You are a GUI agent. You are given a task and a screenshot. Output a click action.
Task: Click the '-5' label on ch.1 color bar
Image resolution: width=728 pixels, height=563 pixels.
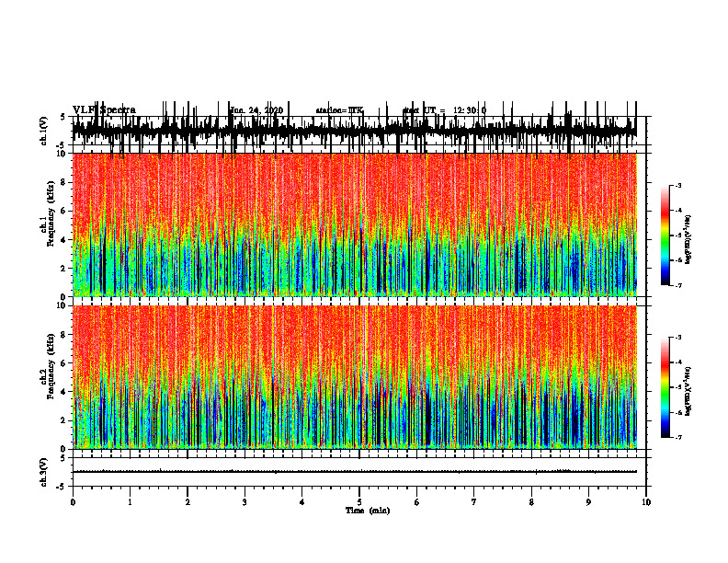point(678,236)
